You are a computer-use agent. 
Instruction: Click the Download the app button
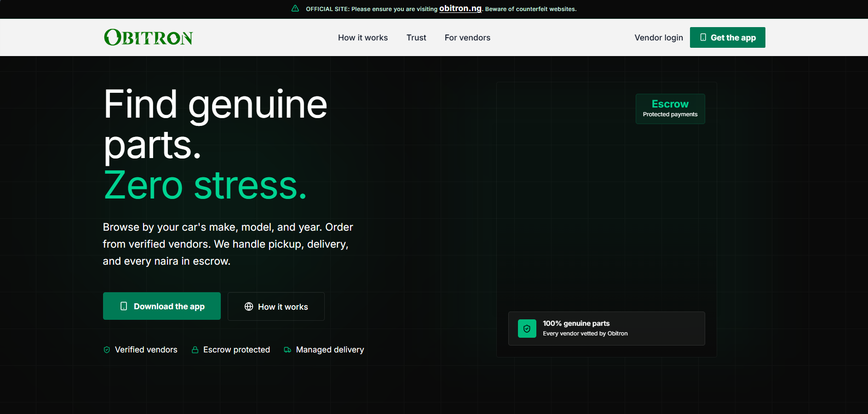pos(162,306)
